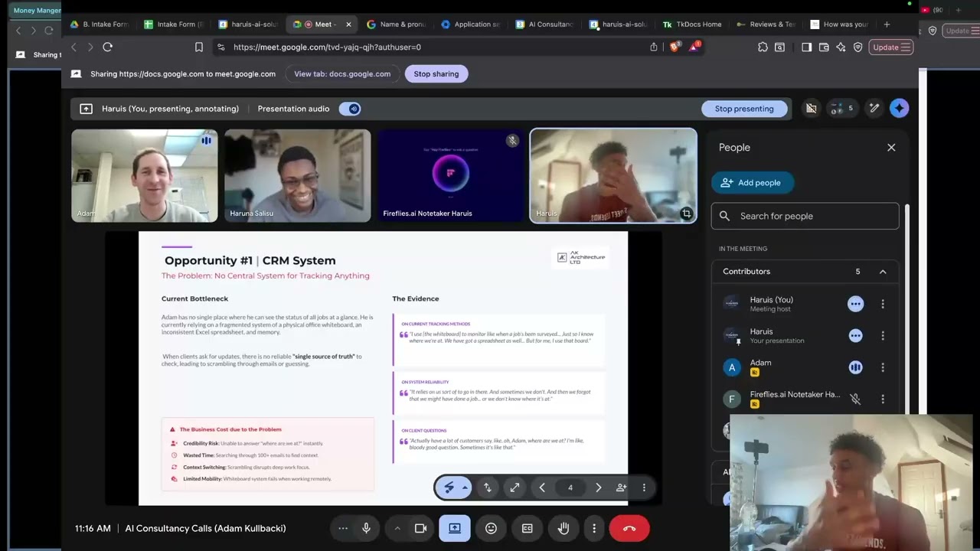Switch to TkDocs Home tab
This screenshot has width=980, height=551.
(693, 24)
